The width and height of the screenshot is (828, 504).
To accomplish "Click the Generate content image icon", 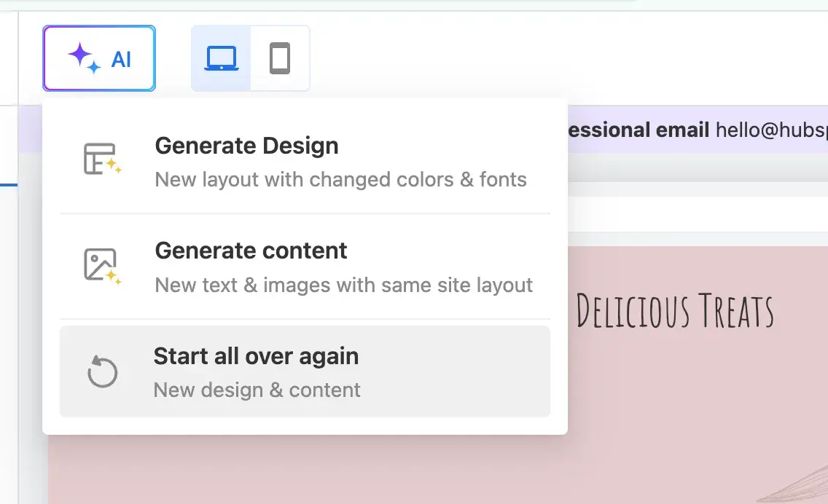I will [x=101, y=265].
